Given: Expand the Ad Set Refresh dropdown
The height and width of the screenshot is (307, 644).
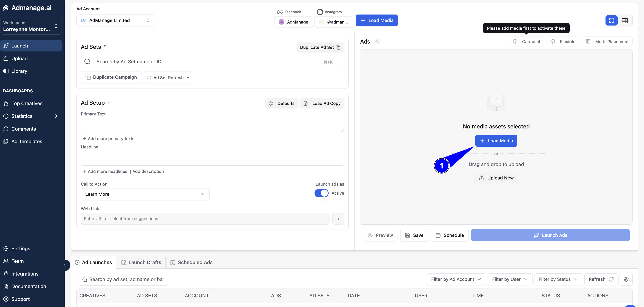Looking at the screenshot, I should (168, 77).
